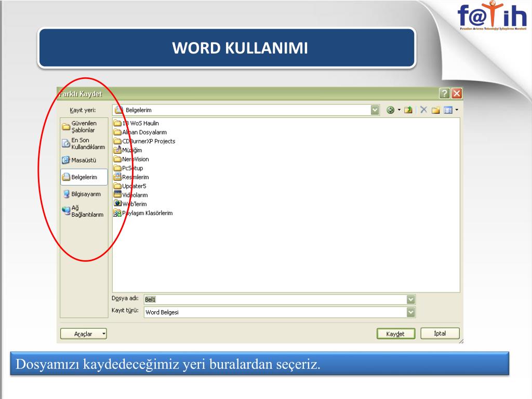Open the Araçlar tools dropdown button

point(84,334)
